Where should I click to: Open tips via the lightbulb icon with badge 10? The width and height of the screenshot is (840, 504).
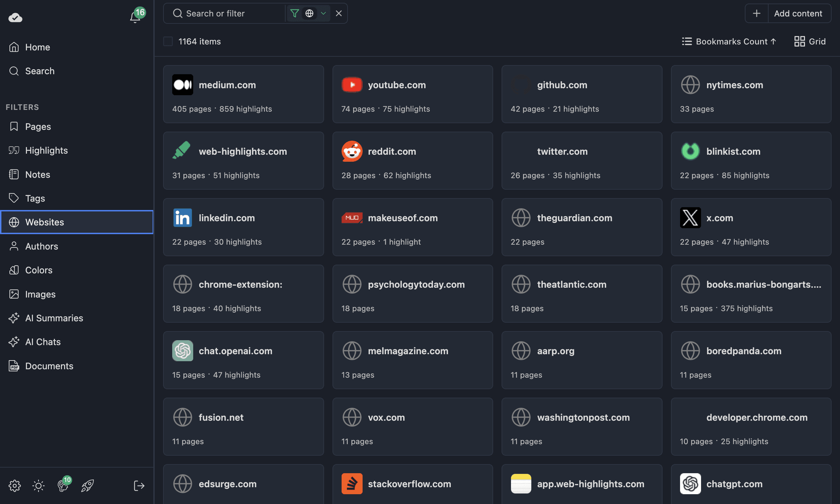[63, 485]
